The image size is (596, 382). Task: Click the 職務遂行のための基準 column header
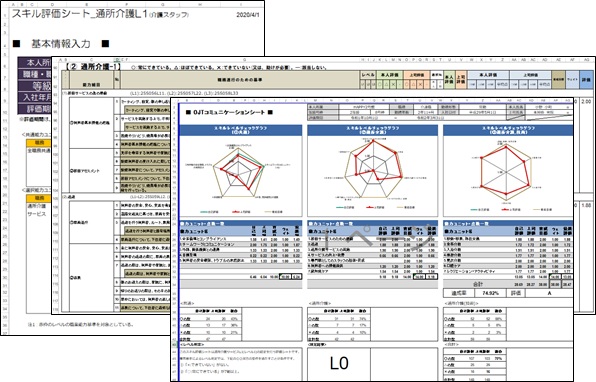click(x=240, y=80)
